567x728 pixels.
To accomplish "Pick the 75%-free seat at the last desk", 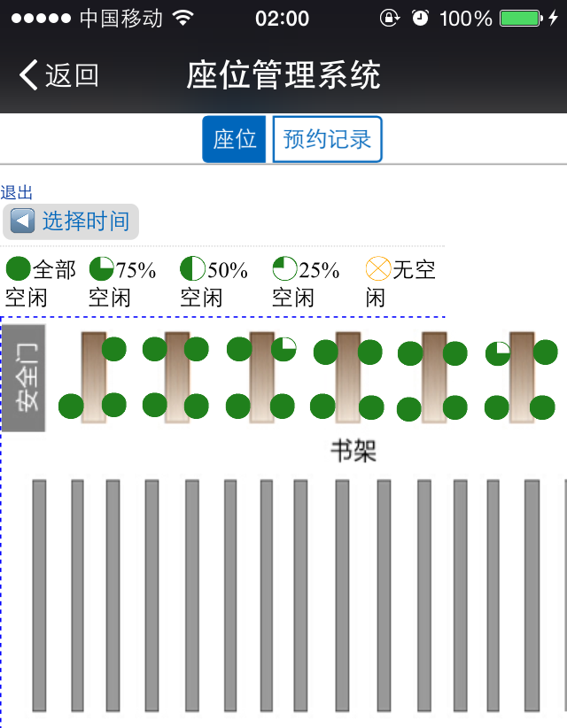I will [498, 353].
